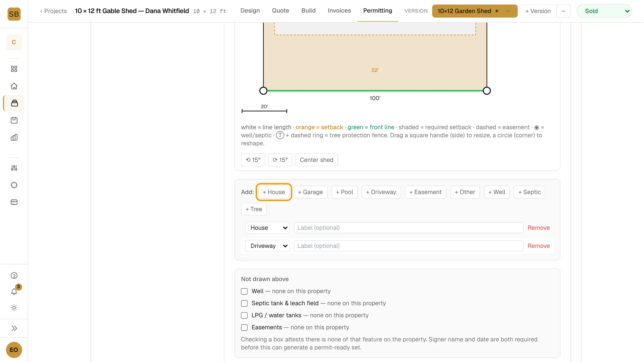Open the help question mark icon
This screenshot has height=362, width=644.
tap(14, 276)
